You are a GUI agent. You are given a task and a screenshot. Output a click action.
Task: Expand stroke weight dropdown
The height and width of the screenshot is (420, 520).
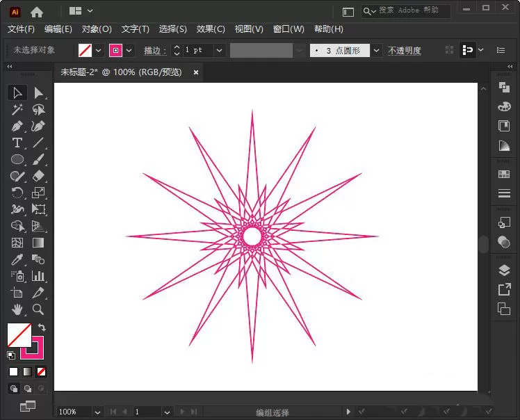(x=219, y=51)
